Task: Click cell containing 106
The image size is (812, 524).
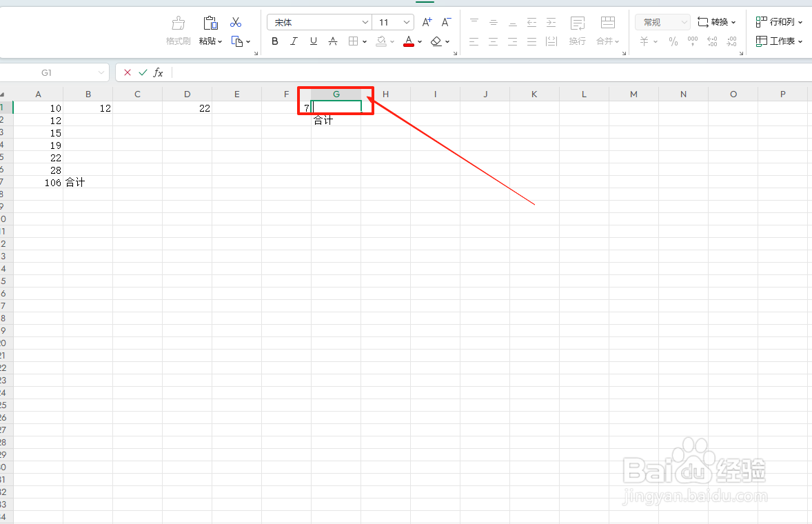Action: click(39, 182)
